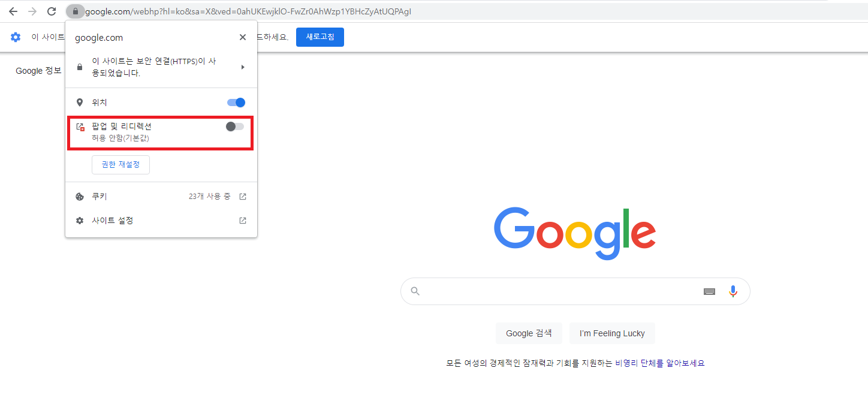Click the blue gear icon in infobar
This screenshot has height=410, width=868.
pyautogui.click(x=16, y=37)
